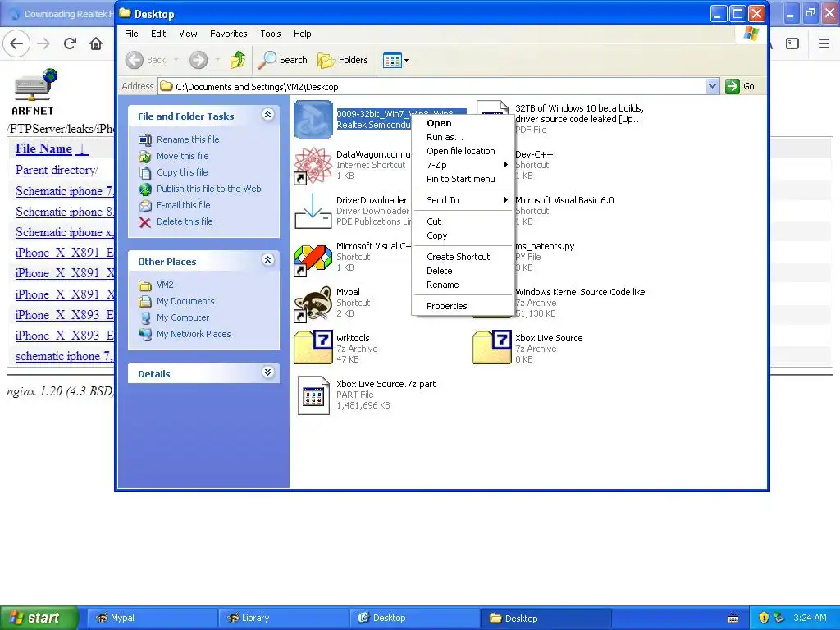Open the Favorites menu in Explorer
Viewport: 840px width, 630px height.
tap(229, 34)
